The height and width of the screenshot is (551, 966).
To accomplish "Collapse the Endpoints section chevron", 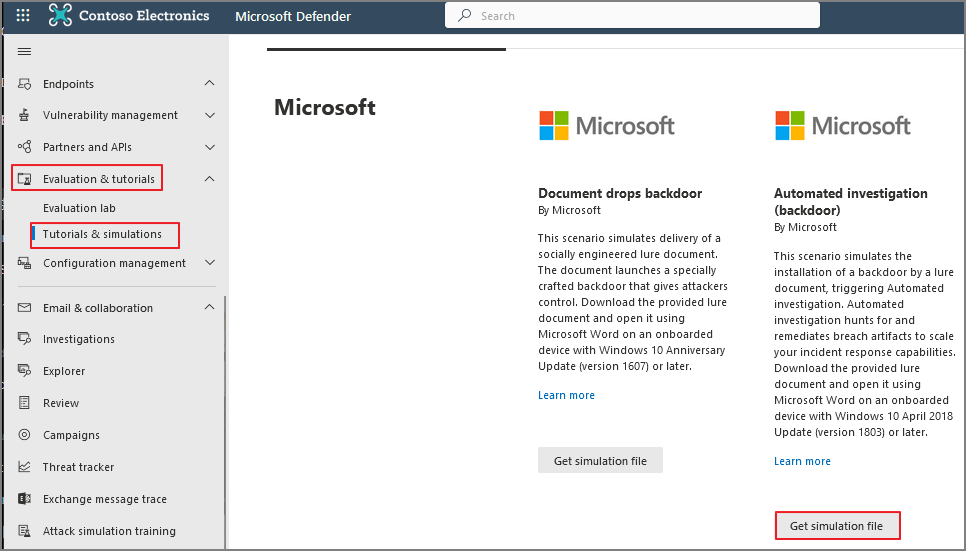I will point(209,83).
